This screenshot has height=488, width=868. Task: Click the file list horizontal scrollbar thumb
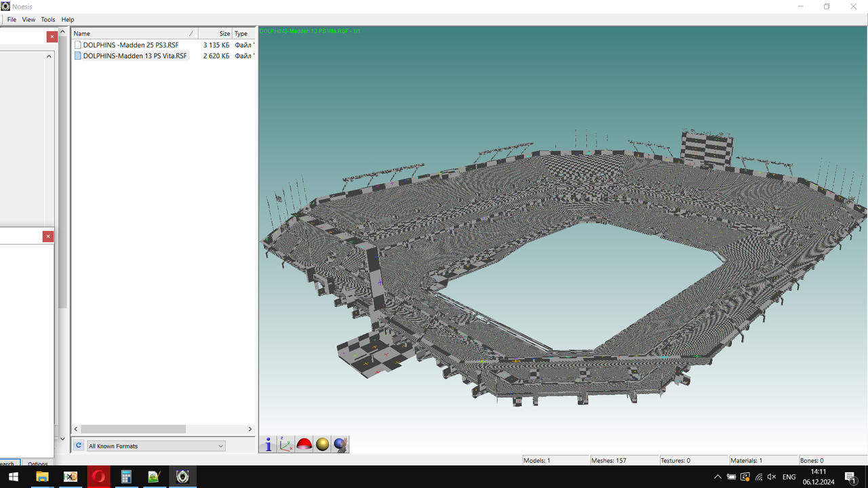(x=133, y=429)
